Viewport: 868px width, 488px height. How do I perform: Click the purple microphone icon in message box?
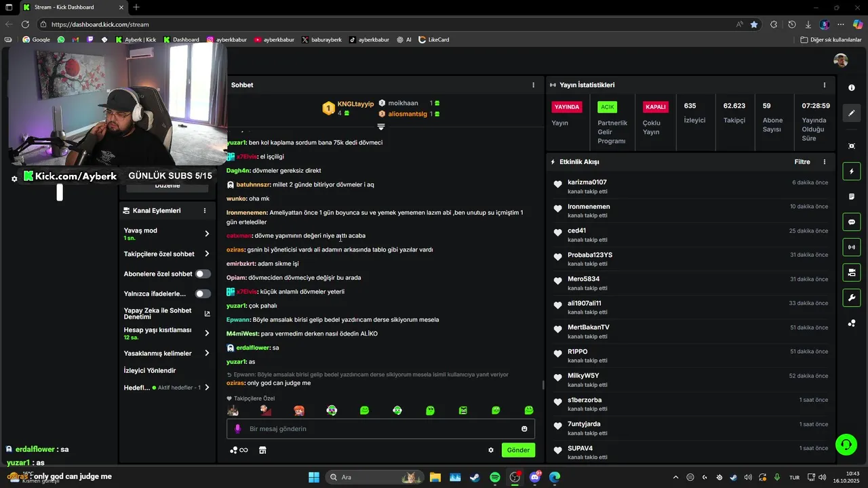pyautogui.click(x=237, y=428)
